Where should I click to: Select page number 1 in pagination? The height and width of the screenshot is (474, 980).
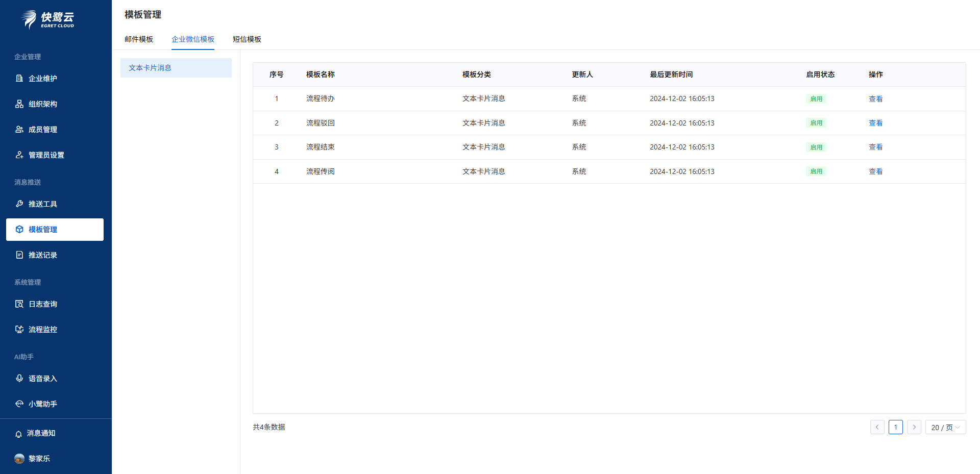tap(896, 428)
